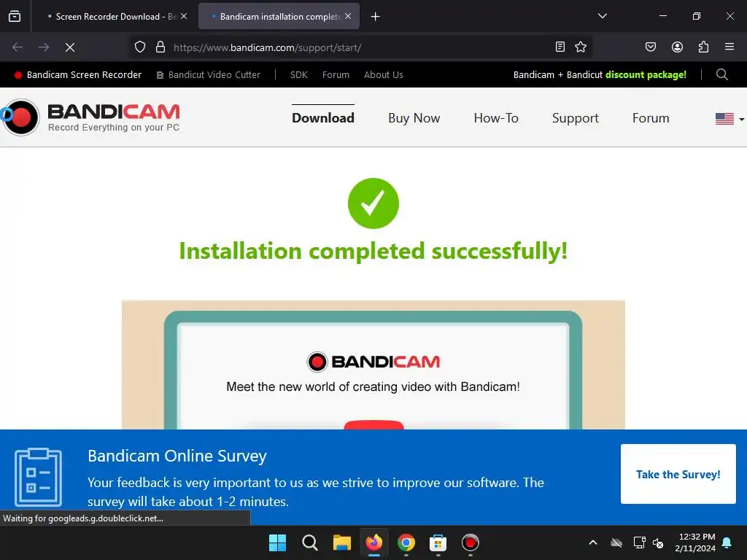The height and width of the screenshot is (560, 747).
Task: Launch Google Chrome from taskbar
Action: pos(406,542)
